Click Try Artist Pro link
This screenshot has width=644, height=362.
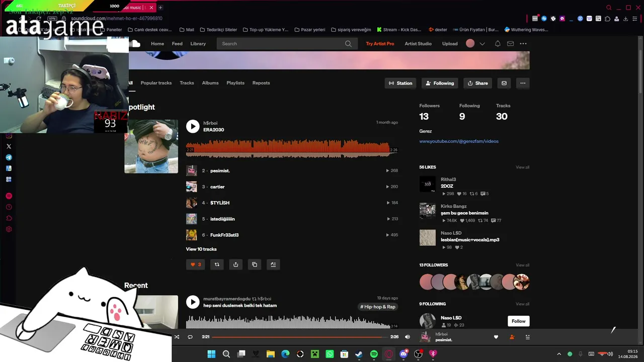tap(380, 44)
